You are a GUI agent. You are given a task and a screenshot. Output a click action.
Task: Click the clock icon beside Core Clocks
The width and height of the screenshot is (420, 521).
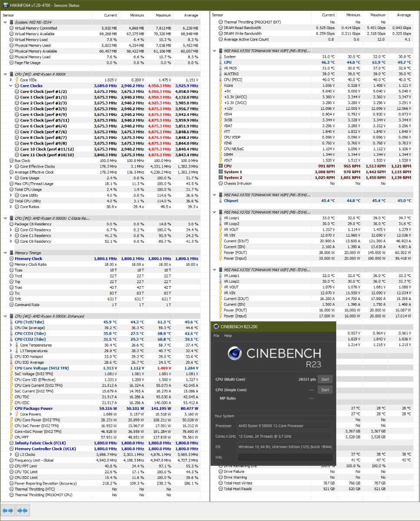click(17, 86)
